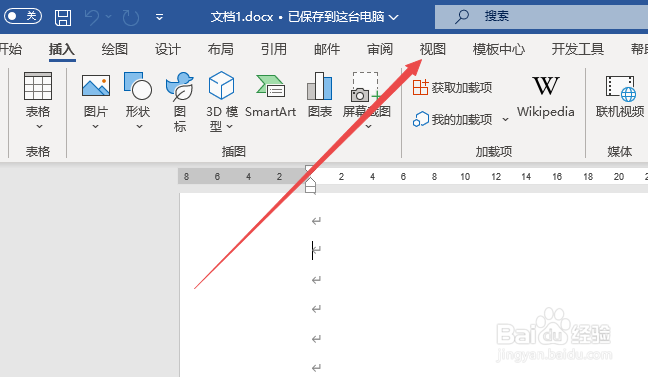The width and height of the screenshot is (648, 377).
Task: Click the 联机视频 online video icon
Action: (x=620, y=87)
